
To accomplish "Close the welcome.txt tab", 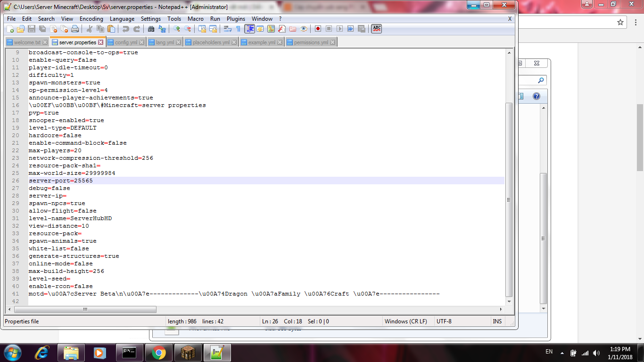I will [45, 42].
